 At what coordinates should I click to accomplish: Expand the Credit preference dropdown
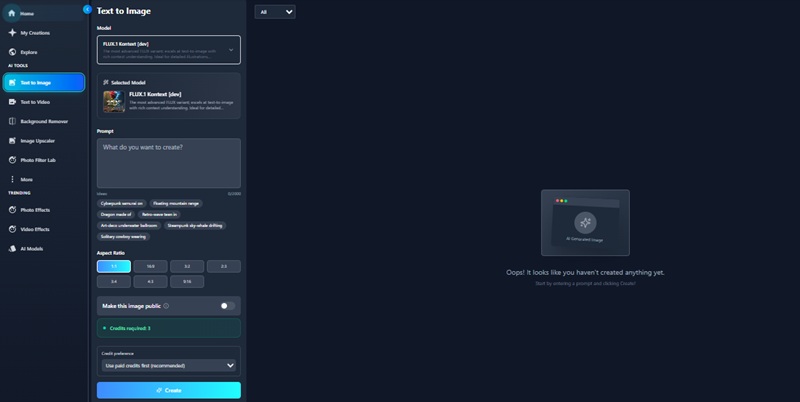pos(169,366)
